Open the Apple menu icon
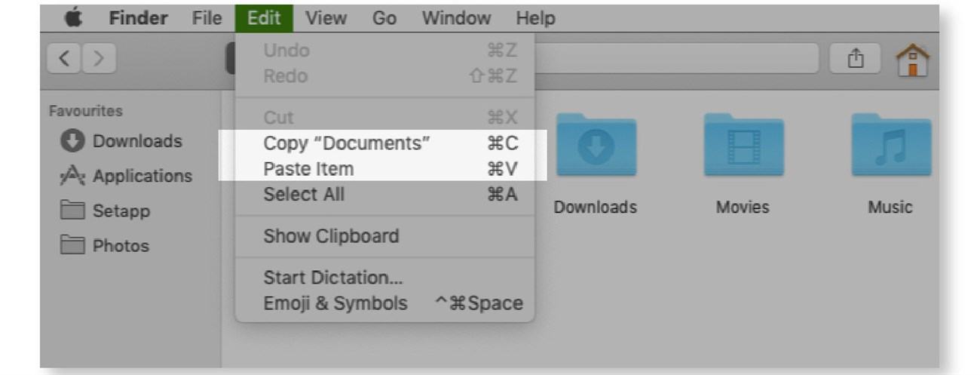This screenshot has height=375, width=980. (x=73, y=18)
